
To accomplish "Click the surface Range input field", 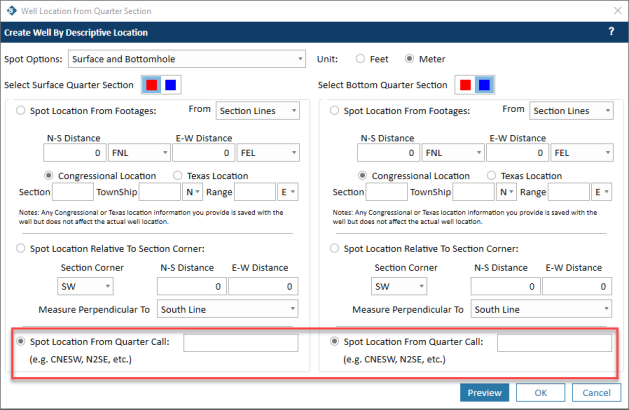I will click(x=255, y=192).
